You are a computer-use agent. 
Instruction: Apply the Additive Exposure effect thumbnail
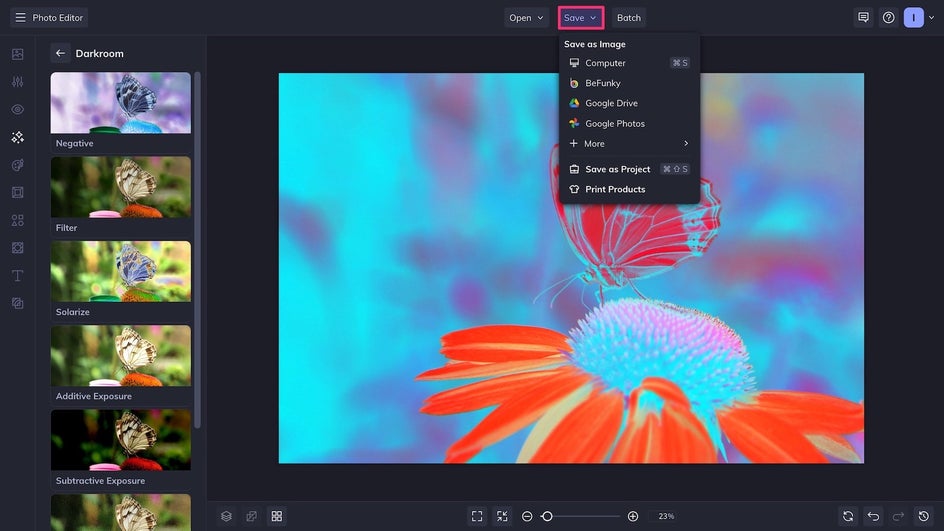coord(120,356)
